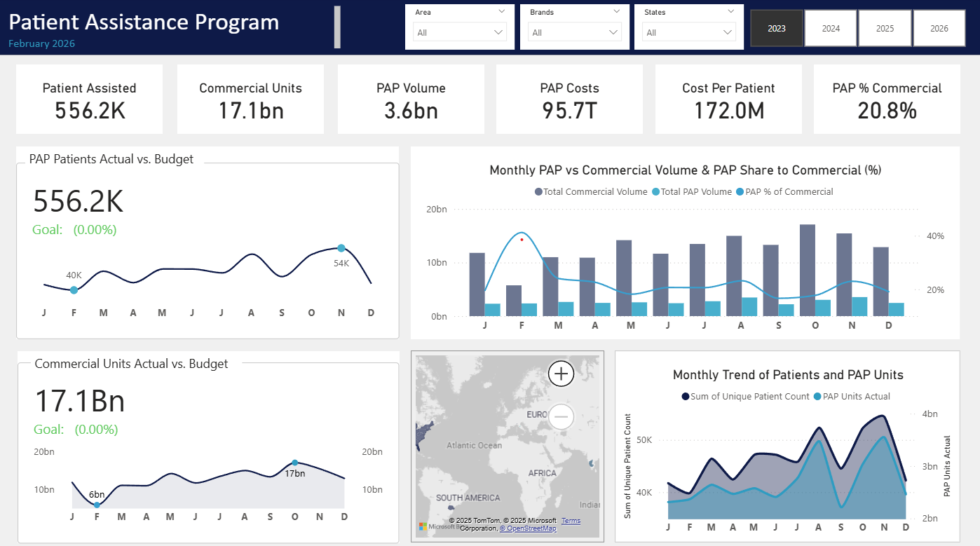Open the Terms link on the map

click(x=571, y=521)
